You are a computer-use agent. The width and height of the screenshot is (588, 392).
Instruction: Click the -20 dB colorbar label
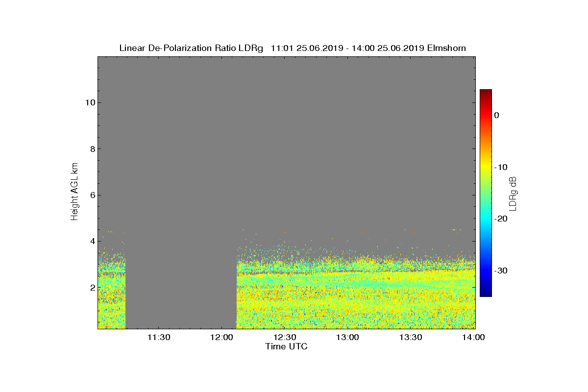point(500,219)
